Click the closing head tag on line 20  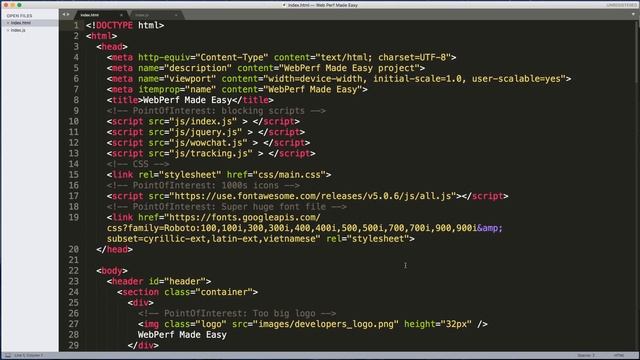coord(115,249)
